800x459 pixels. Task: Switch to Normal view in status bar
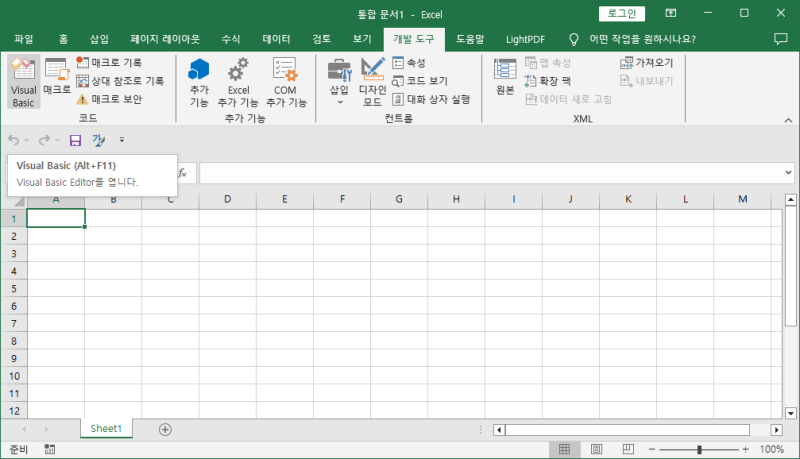pyautogui.click(x=564, y=449)
